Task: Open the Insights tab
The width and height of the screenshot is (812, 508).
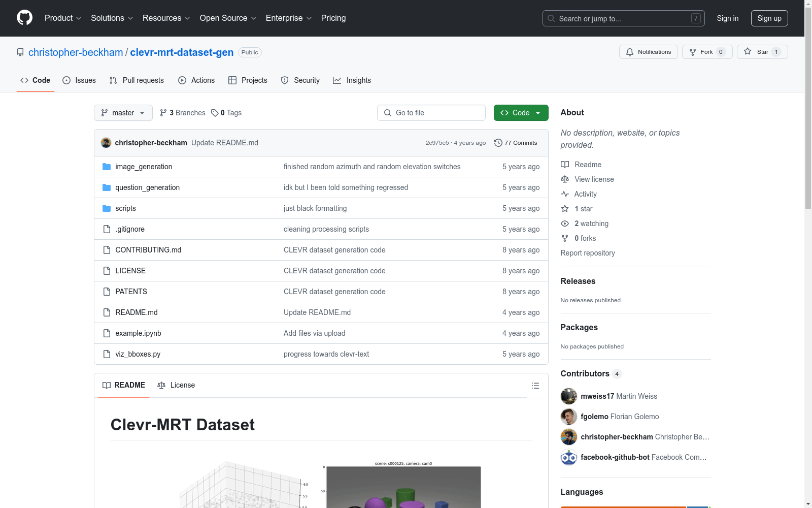Action: (352, 80)
